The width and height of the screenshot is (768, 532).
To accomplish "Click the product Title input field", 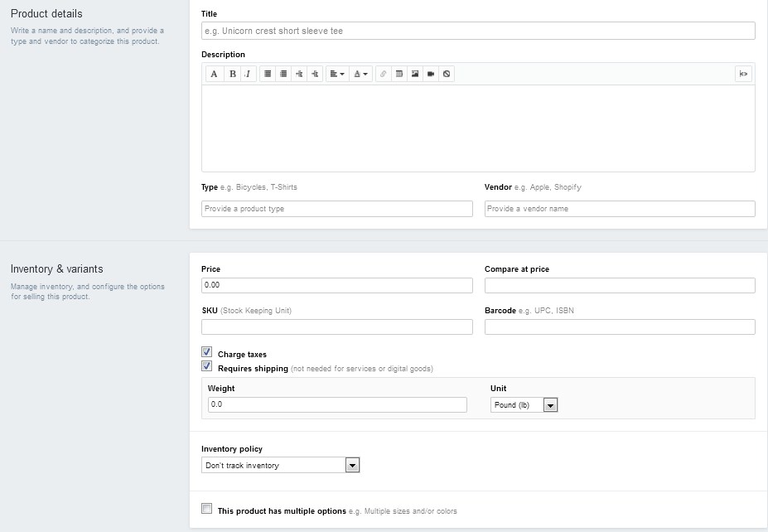I will click(x=478, y=31).
